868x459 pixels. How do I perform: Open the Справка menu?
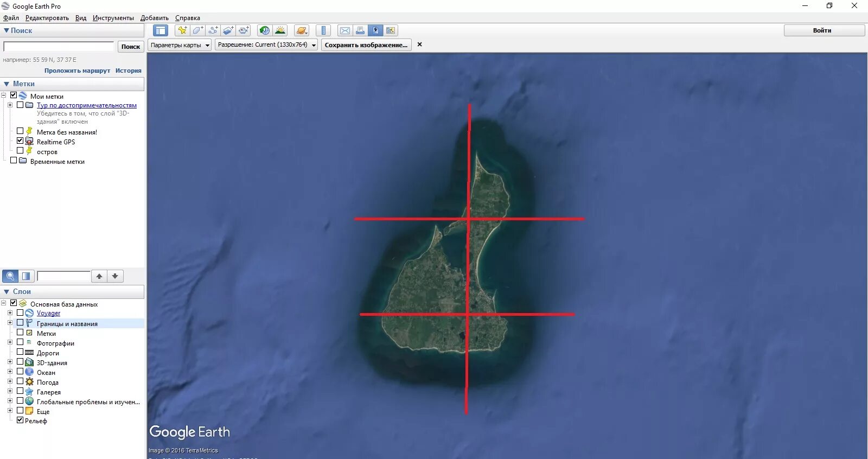(188, 18)
